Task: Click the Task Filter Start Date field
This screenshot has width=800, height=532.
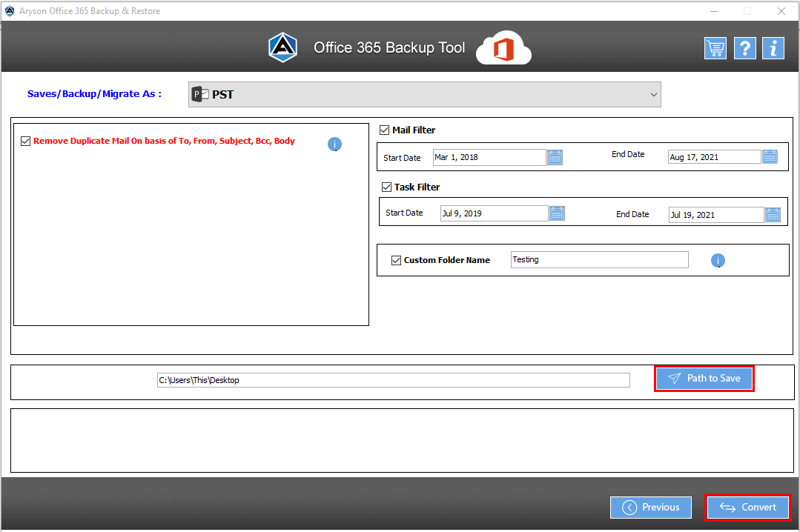Action: 495,213
